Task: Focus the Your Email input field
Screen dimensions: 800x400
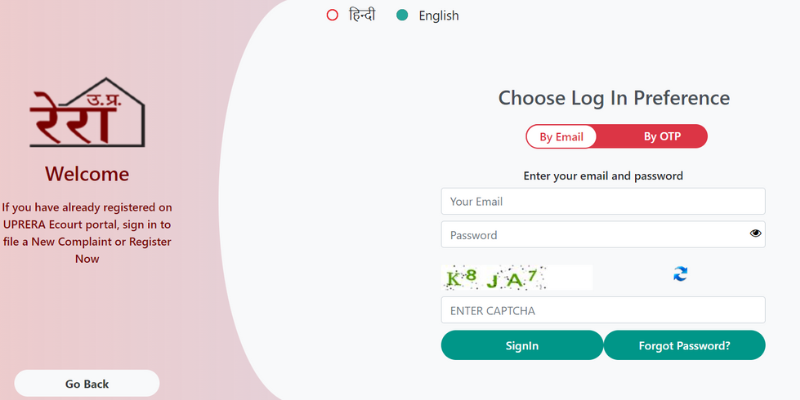Action: (603, 202)
